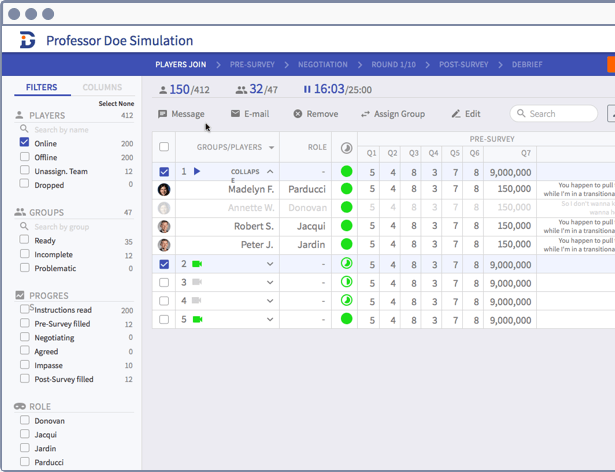Viewport: 615px width, 472px height.
Task: Switch to the Columns tab
Action: (x=102, y=88)
